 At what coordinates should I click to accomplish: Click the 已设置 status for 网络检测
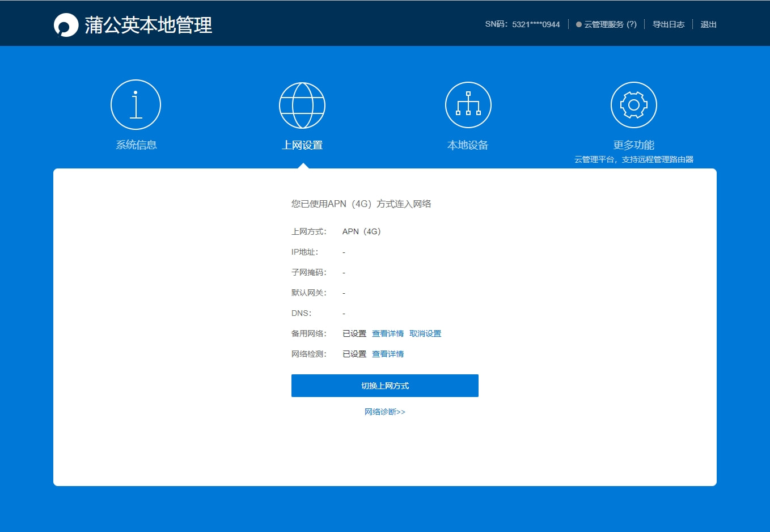pyautogui.click(x=354, y=354)
